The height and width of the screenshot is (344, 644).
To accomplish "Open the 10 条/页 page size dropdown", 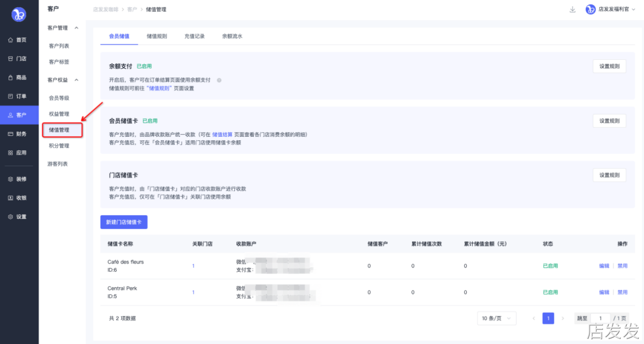I will point(497,318).
